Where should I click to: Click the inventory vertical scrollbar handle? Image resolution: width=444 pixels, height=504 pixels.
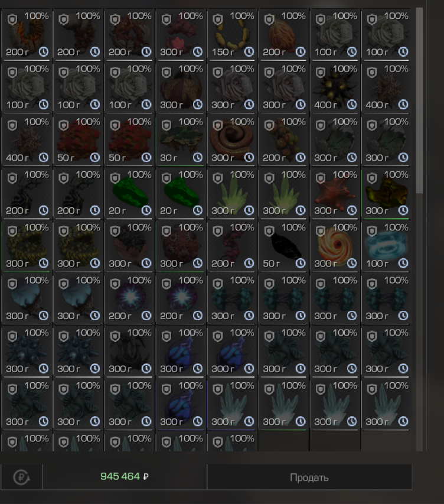(419, 100)
